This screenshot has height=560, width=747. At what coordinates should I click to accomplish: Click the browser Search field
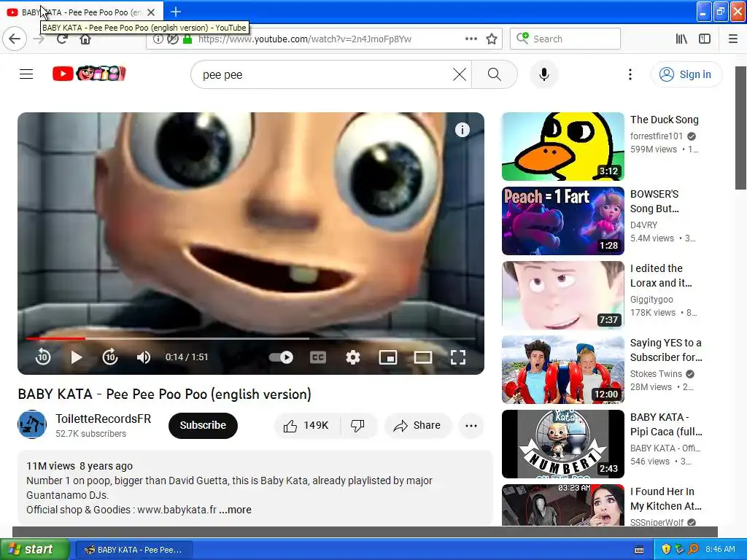pos(565,39)
